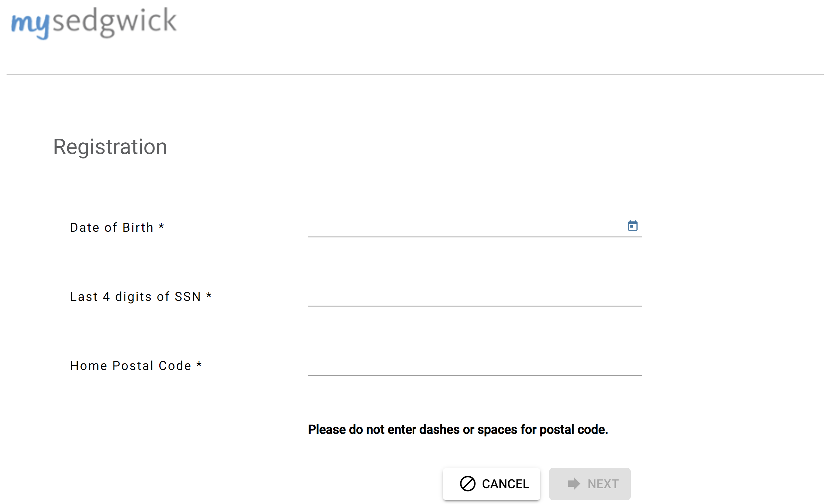
Task: Click the Next button
Action: tap(589, 483)
